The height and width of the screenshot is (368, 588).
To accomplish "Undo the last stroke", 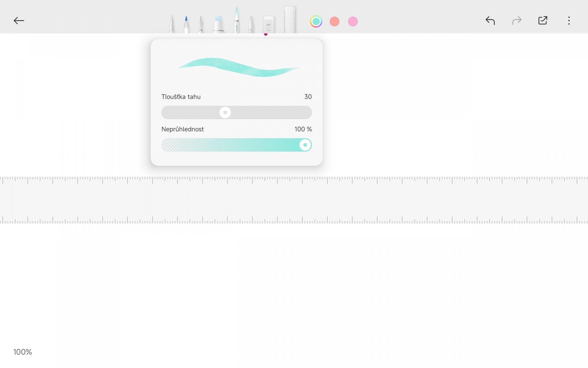I will 490,21.
